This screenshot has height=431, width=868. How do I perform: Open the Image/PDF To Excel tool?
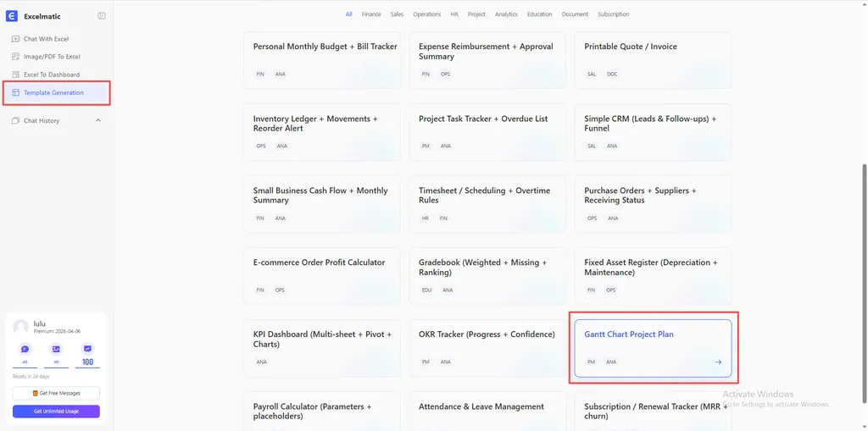pos(51,57)
